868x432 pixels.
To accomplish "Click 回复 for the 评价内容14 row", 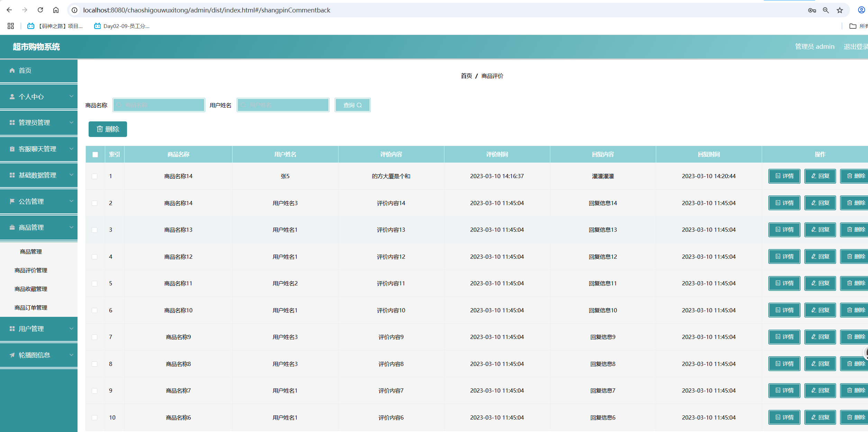I will tap(820, 203).
